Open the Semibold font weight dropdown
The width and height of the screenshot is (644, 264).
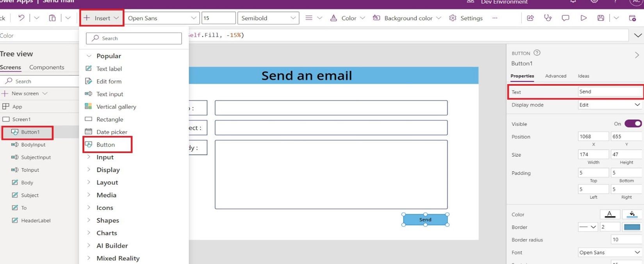click(x=268, y=18)
